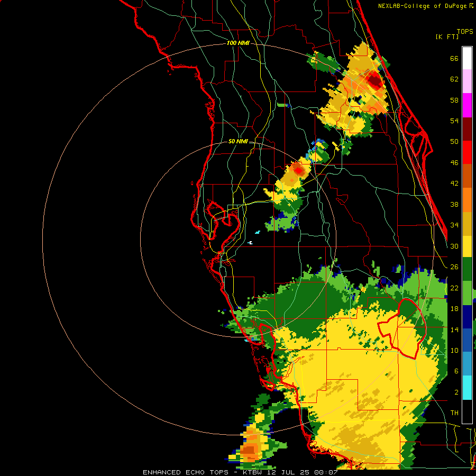Viewport: 476px width, 476px height.
Task: Click the 50 NMI range ring label
Action: (237, 141)
